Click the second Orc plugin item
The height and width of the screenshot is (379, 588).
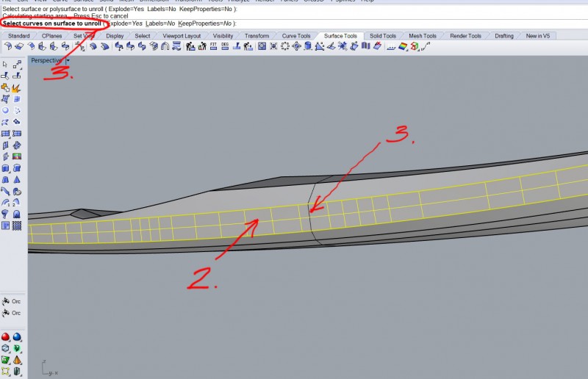pos(11,313)
